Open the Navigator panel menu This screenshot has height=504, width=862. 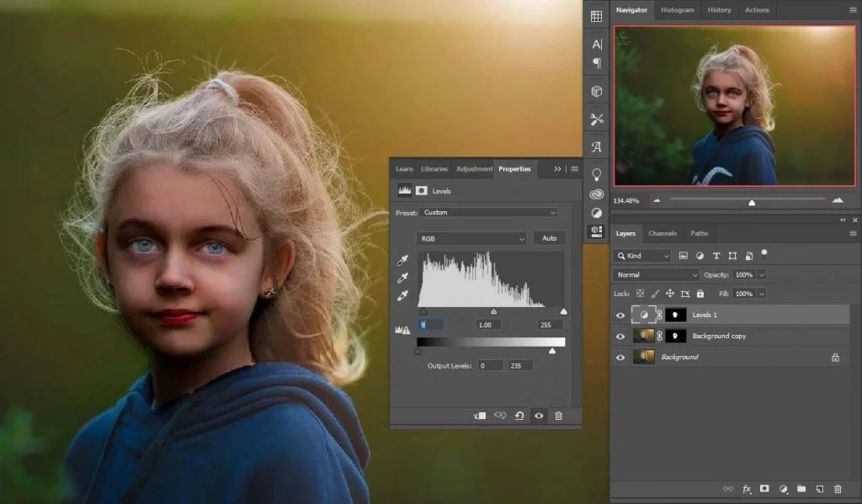(853, 10)
